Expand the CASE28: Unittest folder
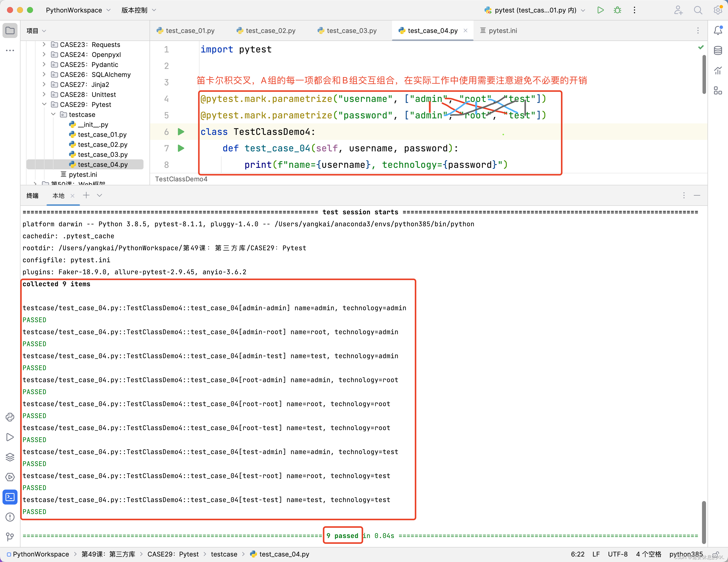This screenshot has width=728, height=562. point(44,94)
